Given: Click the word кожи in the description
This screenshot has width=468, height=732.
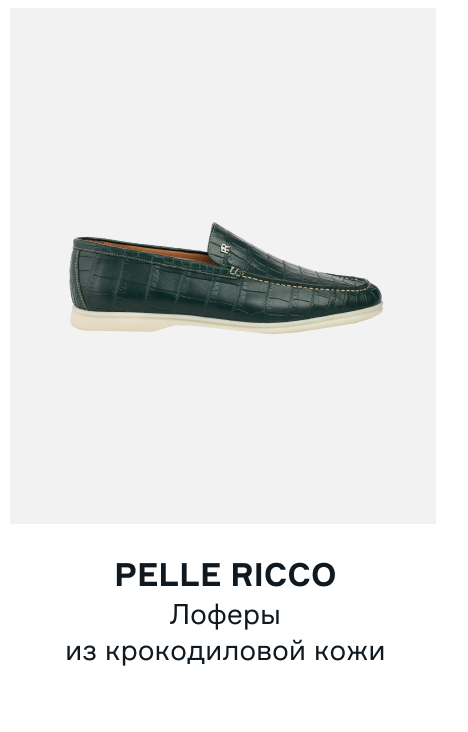Looking at the screenshot, I should tap(350, 652).
